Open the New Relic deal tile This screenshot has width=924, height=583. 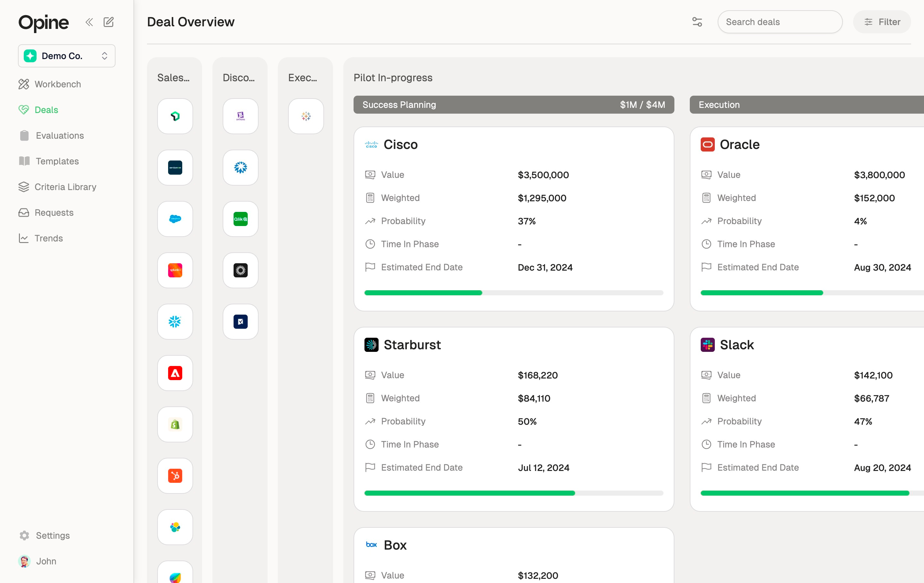(175, 116)
